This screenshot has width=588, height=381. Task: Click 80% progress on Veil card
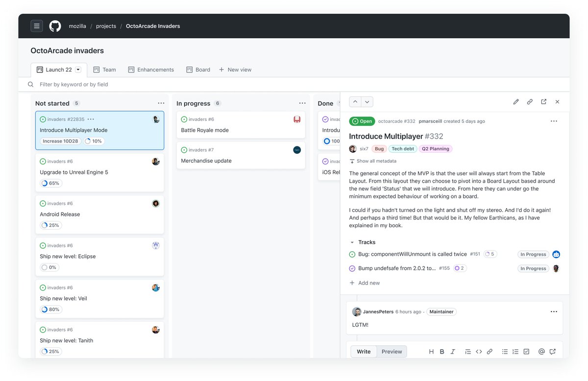coord(51,310)
